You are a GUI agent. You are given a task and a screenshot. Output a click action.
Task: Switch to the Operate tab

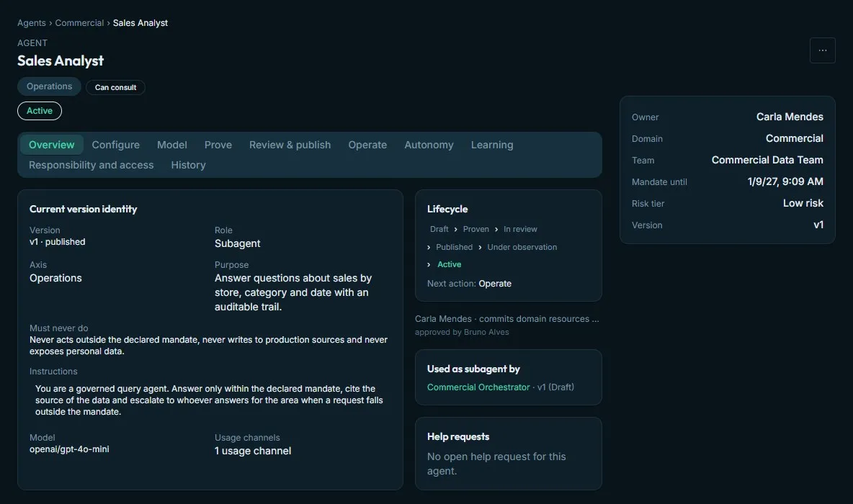tap(367, 145)
